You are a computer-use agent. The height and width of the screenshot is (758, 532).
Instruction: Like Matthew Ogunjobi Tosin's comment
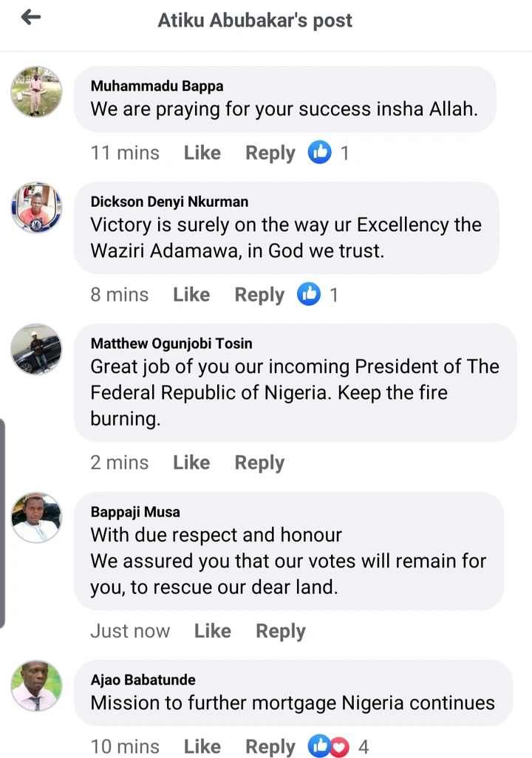point(191,462)
